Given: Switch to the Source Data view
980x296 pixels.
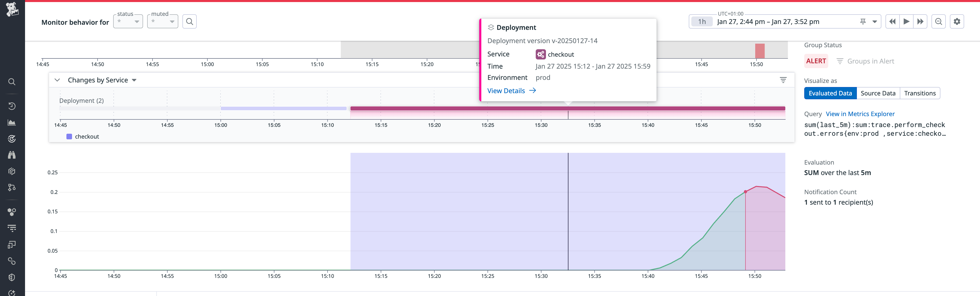Looking at the screenshot, I should (x=878, y=93).
